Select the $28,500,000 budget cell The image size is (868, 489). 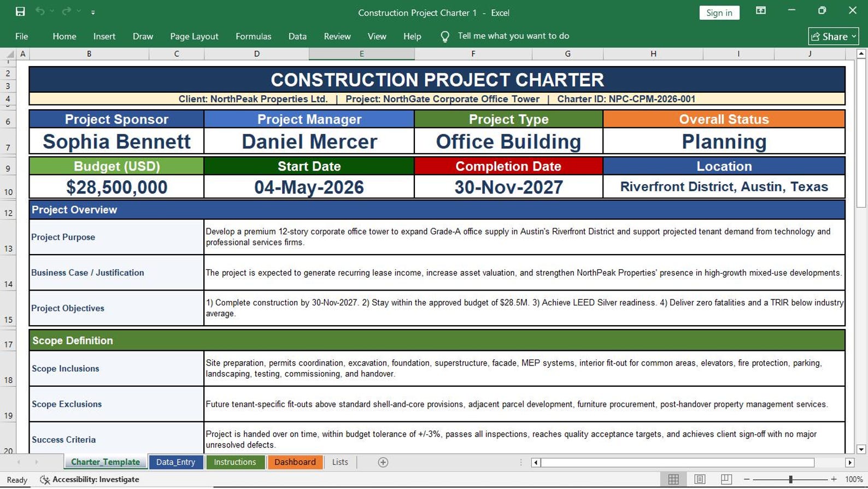pos(116,187)
